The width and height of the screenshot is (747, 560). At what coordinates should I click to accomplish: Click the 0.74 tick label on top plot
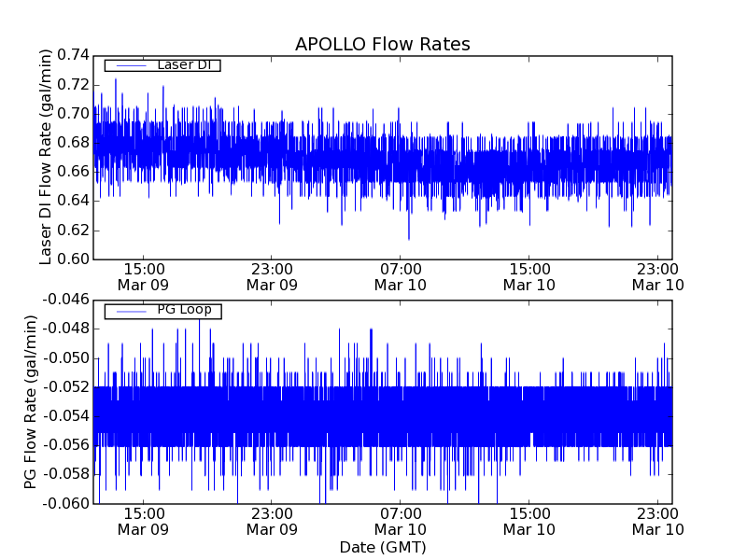click(74, 55)
